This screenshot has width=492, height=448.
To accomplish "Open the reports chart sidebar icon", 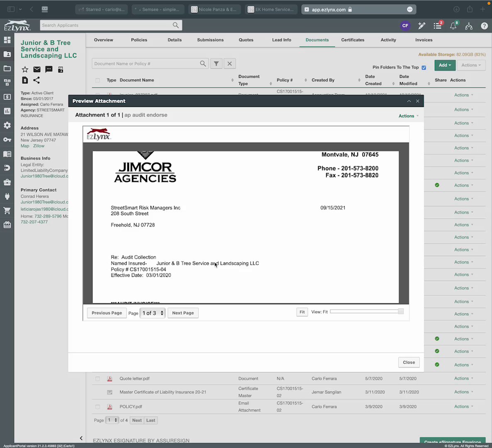I will (7, 111).
